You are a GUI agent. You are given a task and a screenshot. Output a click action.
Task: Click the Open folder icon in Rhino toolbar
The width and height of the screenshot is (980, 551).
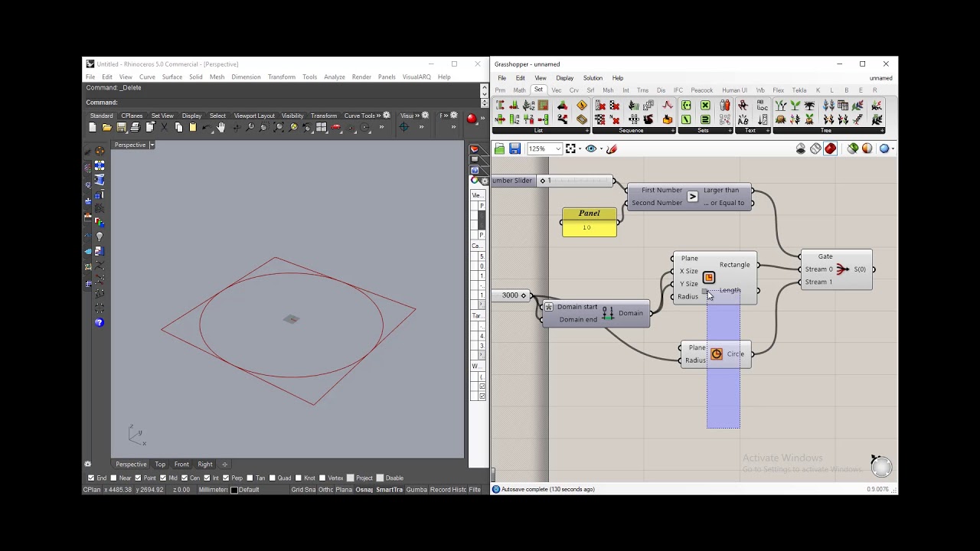[107, 127]
